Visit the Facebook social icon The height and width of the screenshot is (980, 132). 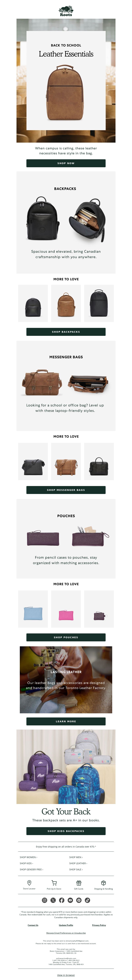coord(61,900)
